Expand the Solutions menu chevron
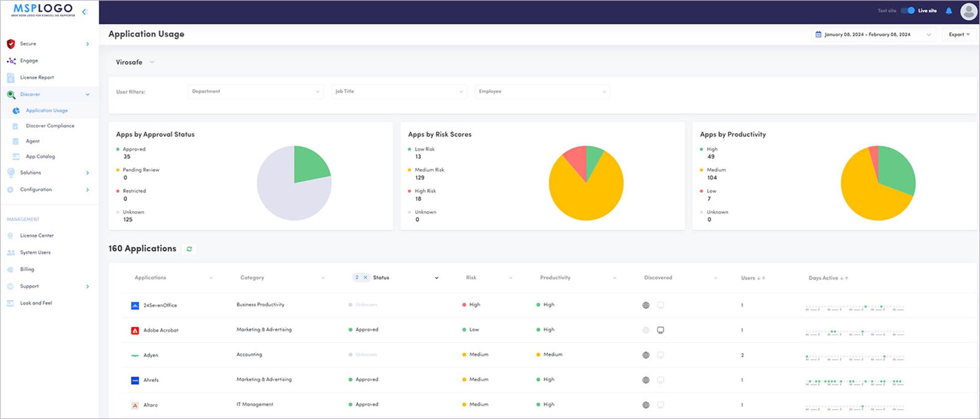 (x=87, y=173)
